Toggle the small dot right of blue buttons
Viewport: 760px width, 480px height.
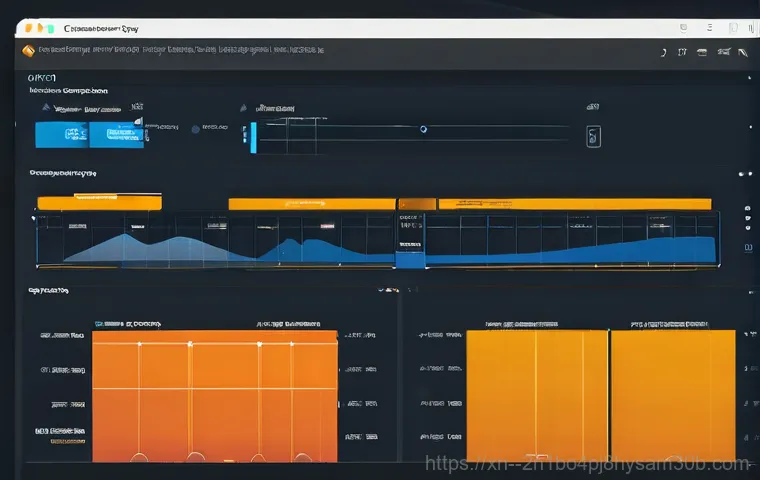tap(193, 128)
